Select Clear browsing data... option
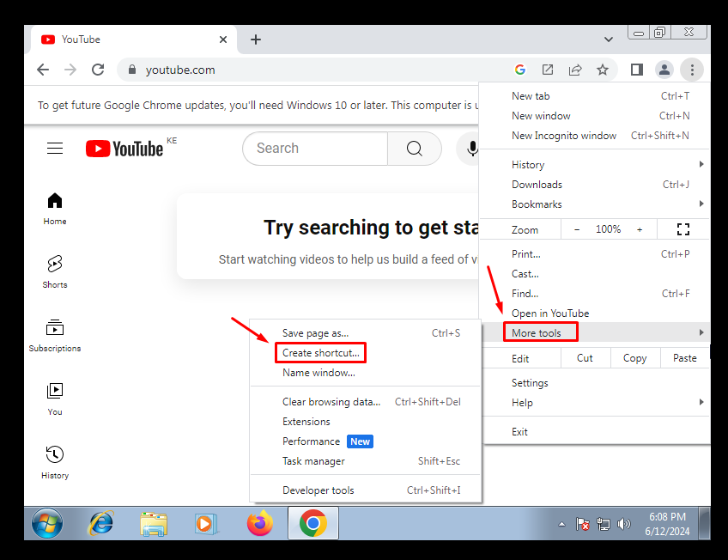728x560 pixels. point(366,402)
